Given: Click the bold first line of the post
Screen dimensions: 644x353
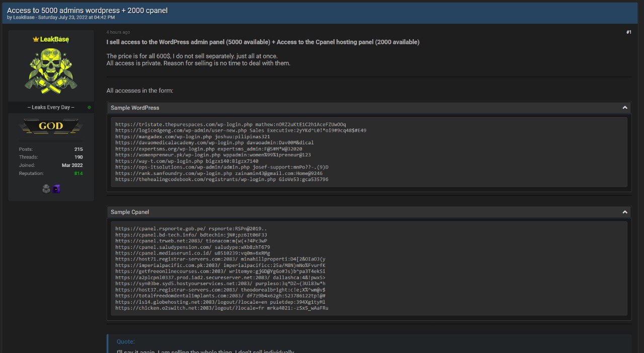Looking at the screenshot, I should click(263, 42).
